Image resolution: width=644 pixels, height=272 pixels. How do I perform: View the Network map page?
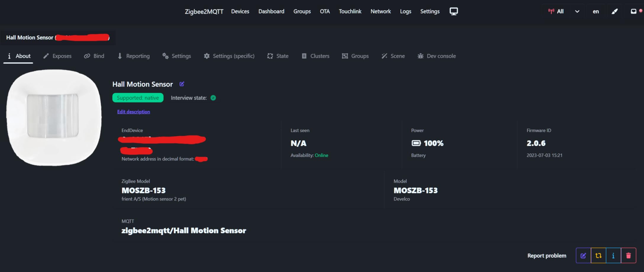click(x=381, y=12)
